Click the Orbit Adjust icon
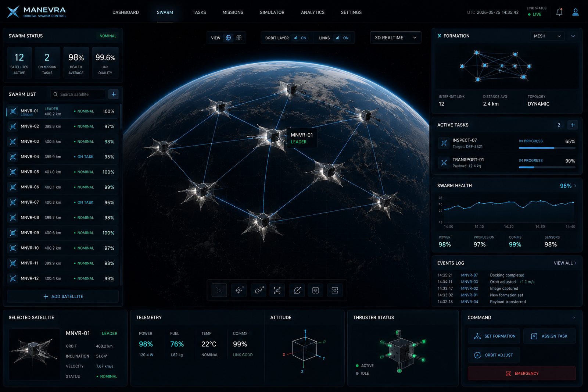588x392 pixels. (477, 355)
